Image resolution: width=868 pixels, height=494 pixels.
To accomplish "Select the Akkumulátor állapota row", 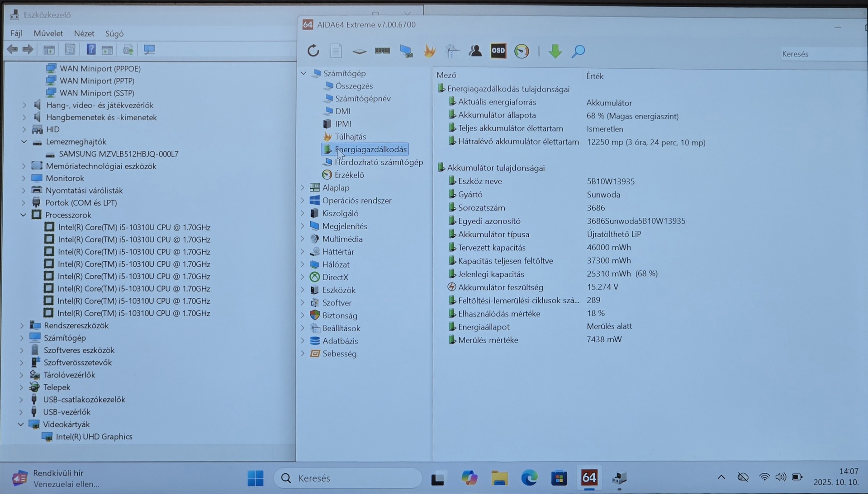I will 563,116.
